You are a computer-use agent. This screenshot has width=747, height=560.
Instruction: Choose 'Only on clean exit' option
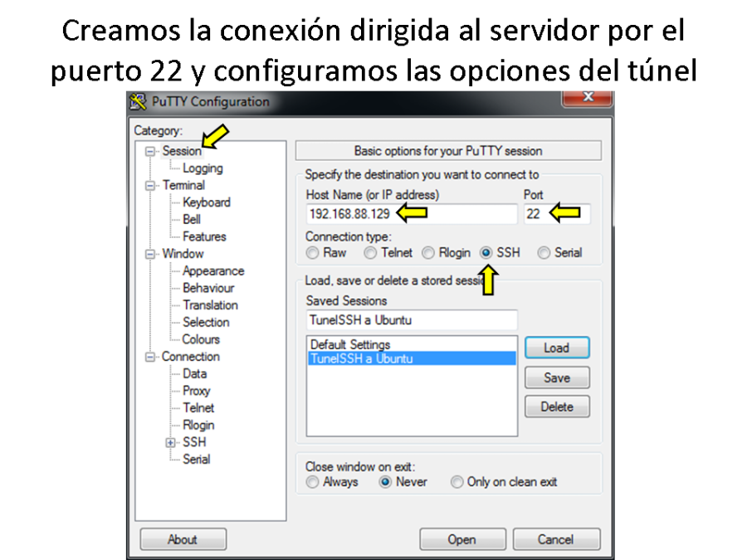456,482
